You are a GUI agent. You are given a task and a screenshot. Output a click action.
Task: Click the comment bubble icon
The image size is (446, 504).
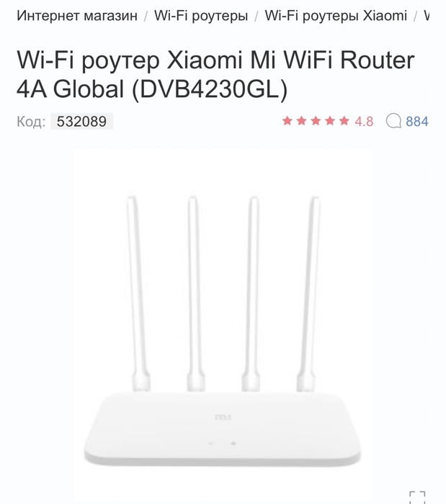tap(393, 121)
